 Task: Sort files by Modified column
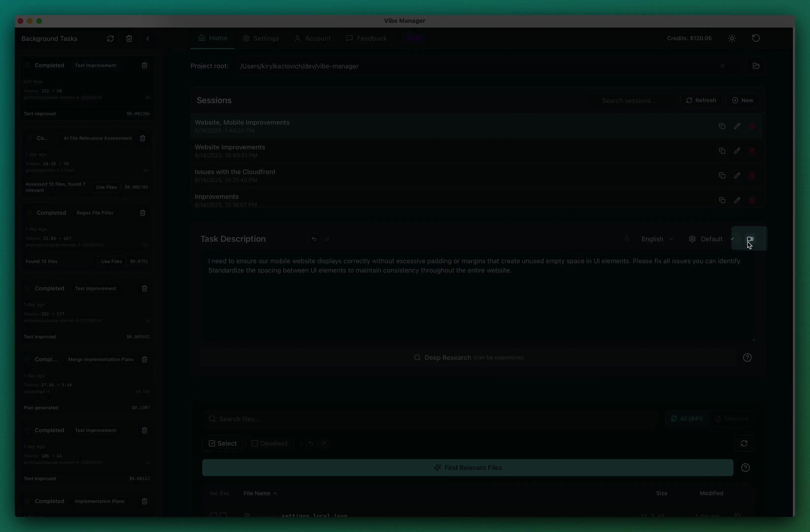coord(711,493)
